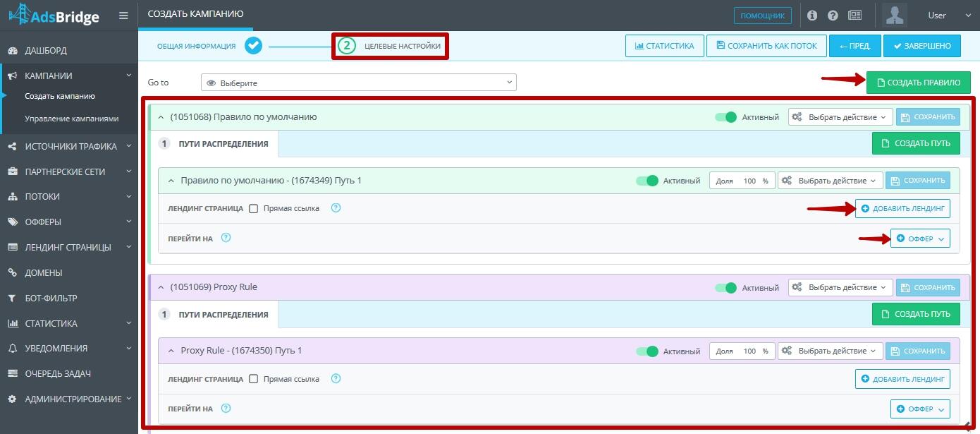Click the Домены link icon
The height and width of the screenshot is (434, 980).
[12, 272]
